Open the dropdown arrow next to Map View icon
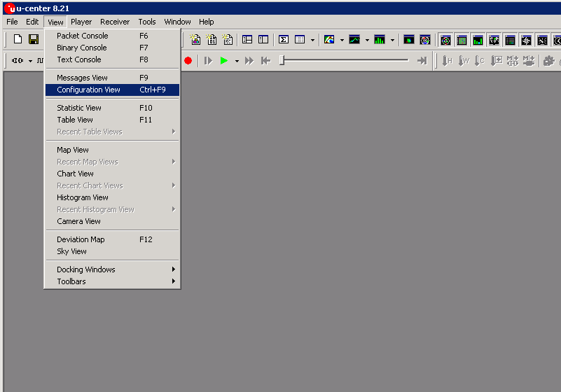The height and width of the screenshot is (392, 561). (342, 40)
